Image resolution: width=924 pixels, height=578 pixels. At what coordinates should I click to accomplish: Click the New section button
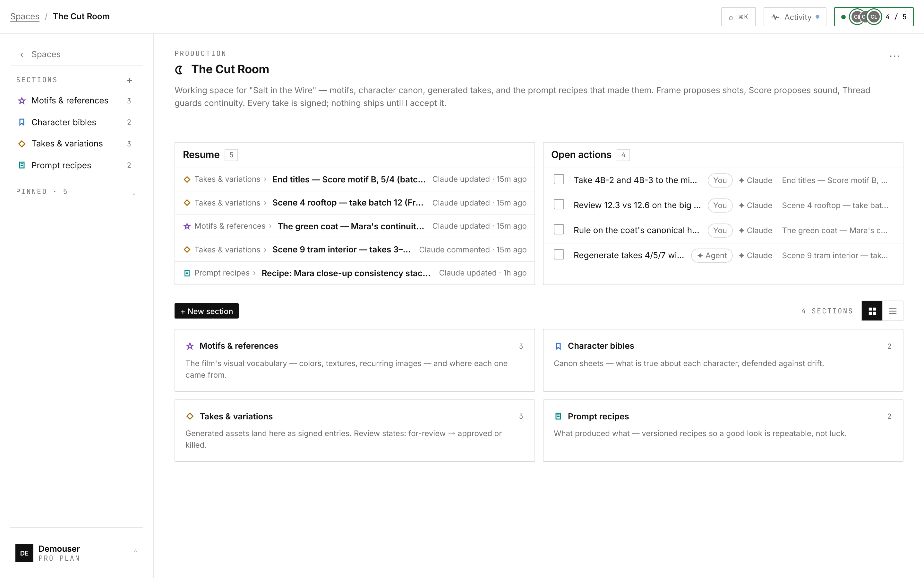[x=207, y=311]
